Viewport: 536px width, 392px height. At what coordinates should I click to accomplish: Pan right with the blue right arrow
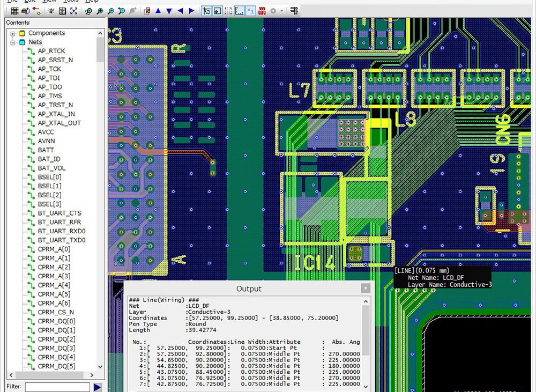click(192, 11)
